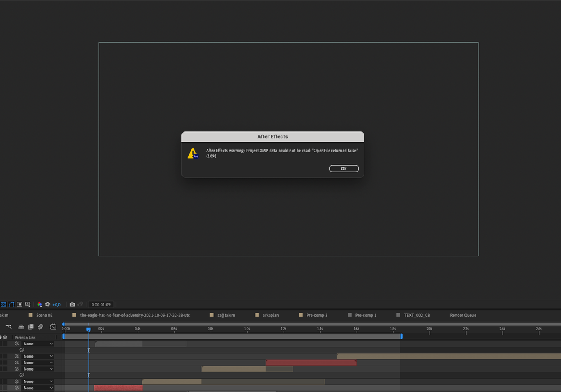Enable motion blur for the composition
This screenshot has width=561, height=392.
click(x=40, y=326)
